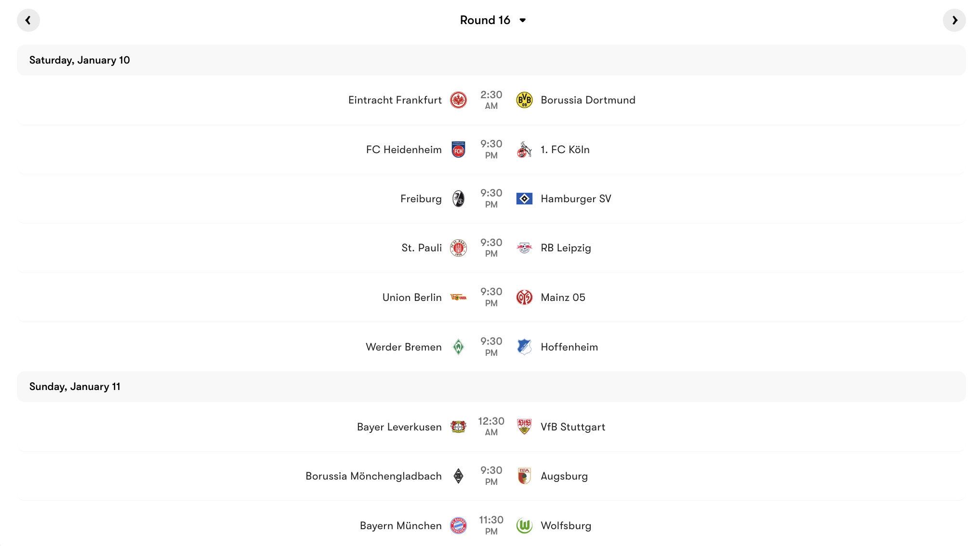
Task: Click the RB Leipzig logo
Action: coord(524,247)
